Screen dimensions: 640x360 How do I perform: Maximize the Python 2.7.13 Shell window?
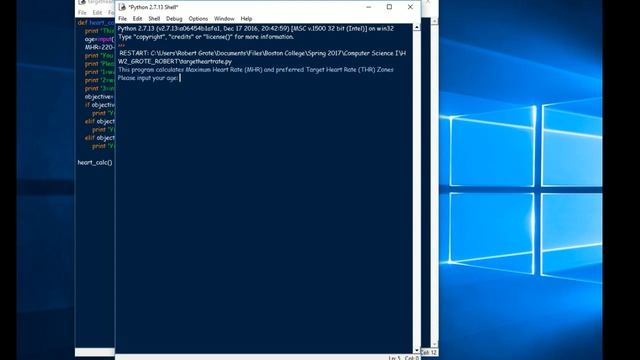pyautogui.click(x=389, y=7)
